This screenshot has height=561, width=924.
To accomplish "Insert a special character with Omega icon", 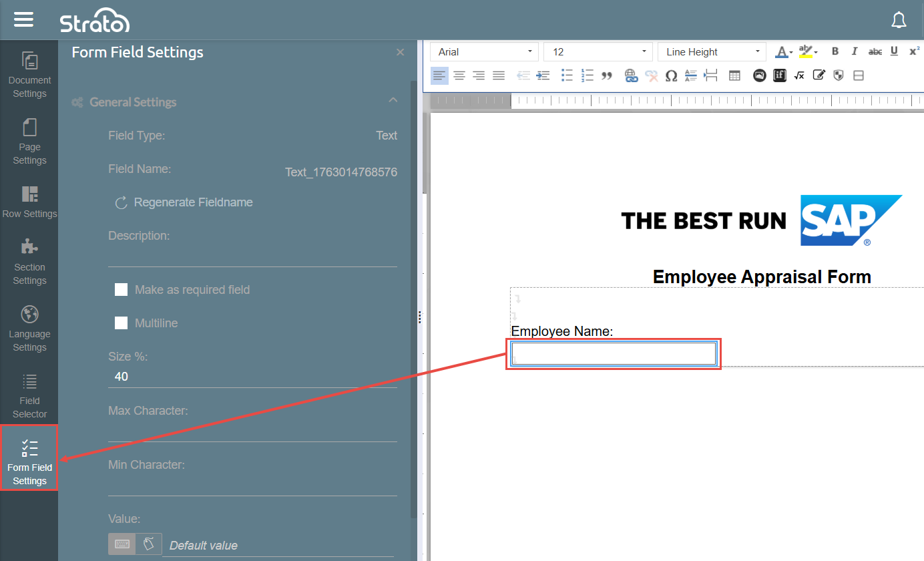I will (672, 76).
